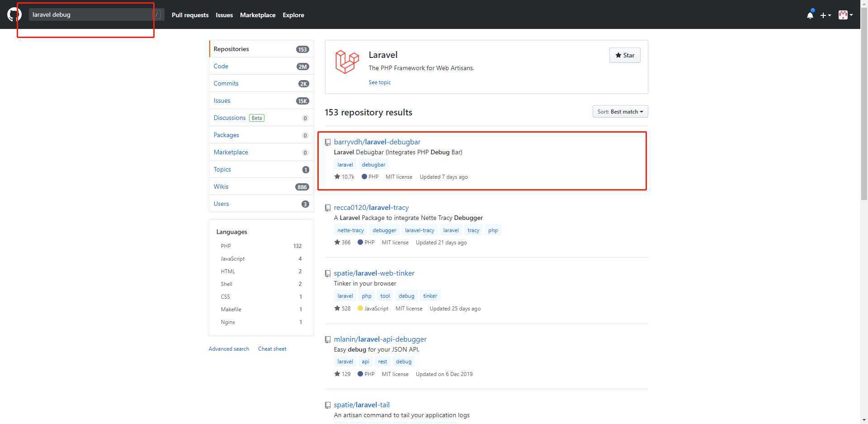Click the tracy topic tag
This screenshot has width=868, height=424.
(473, 230)
